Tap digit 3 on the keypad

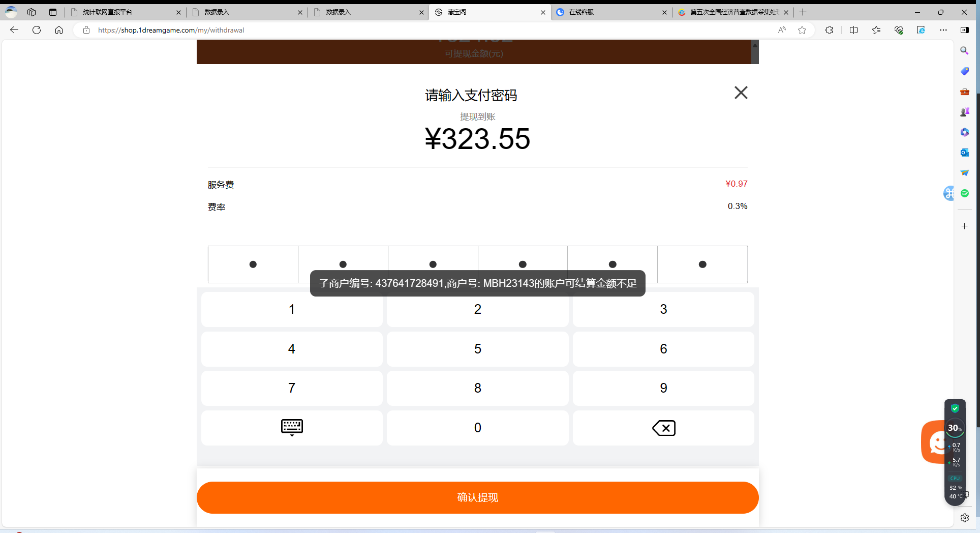663,309
